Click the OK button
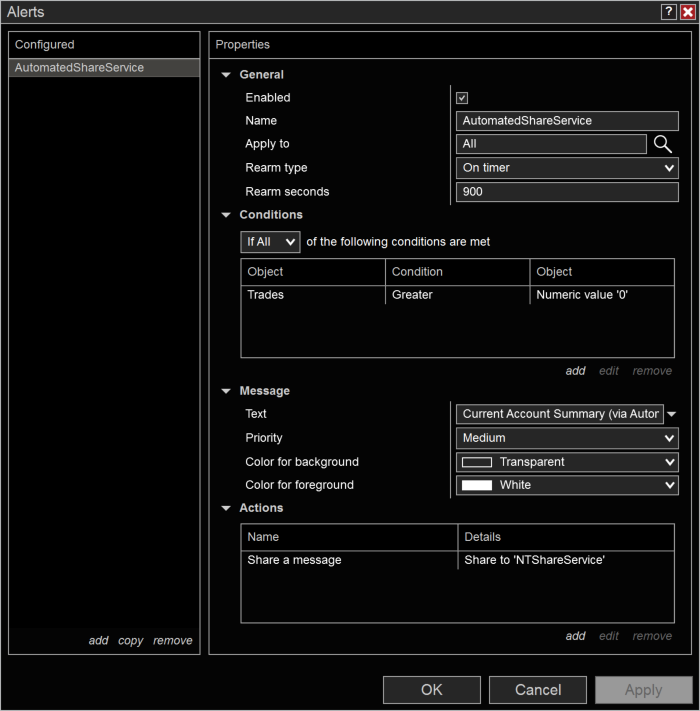This screenshot has height=711, width=700. tap(432, 690)
